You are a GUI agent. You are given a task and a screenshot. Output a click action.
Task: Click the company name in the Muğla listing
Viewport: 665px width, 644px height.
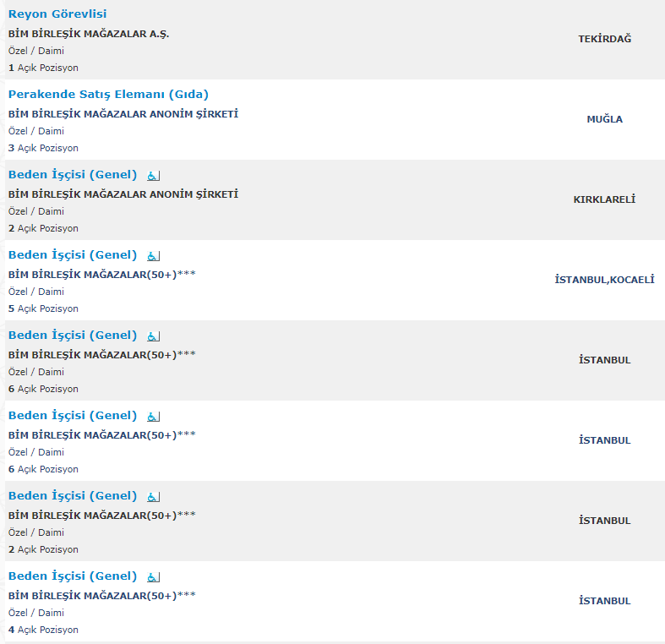123,114
